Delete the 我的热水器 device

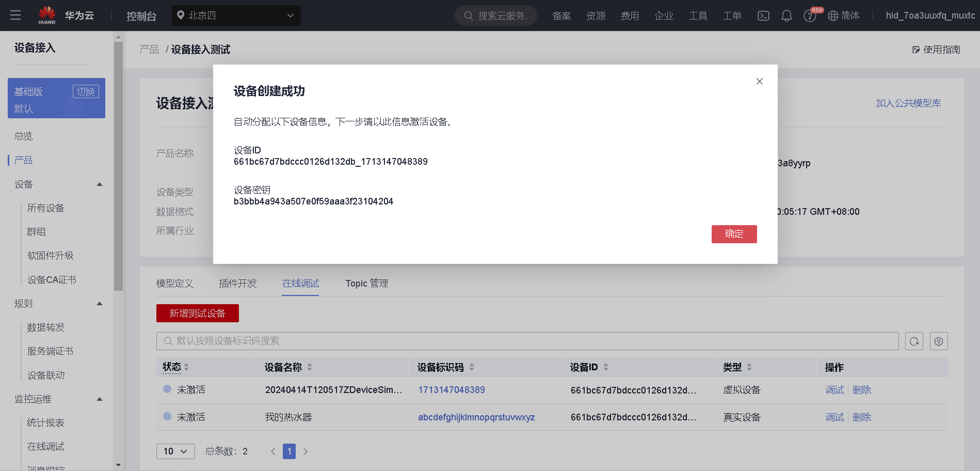[862, 417]
